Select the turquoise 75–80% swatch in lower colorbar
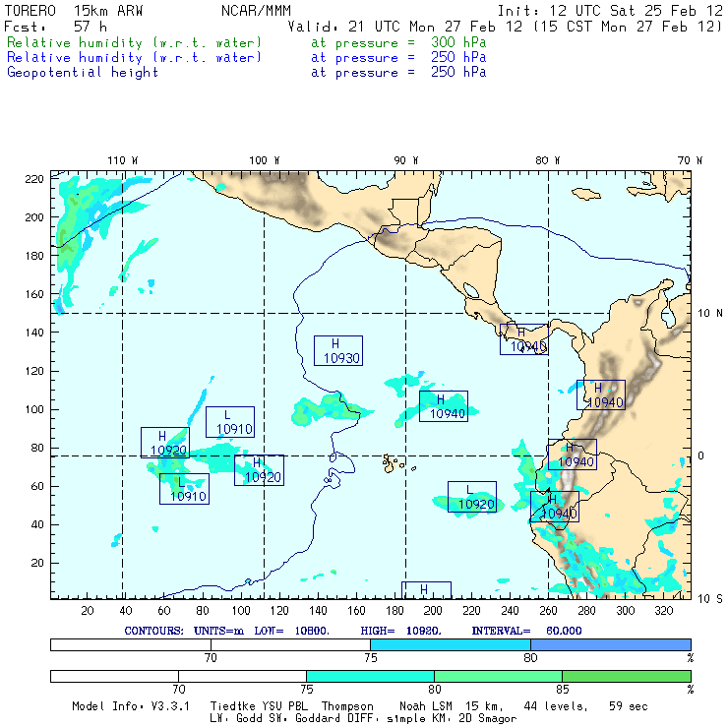728x728 pixels. [371, 676]
